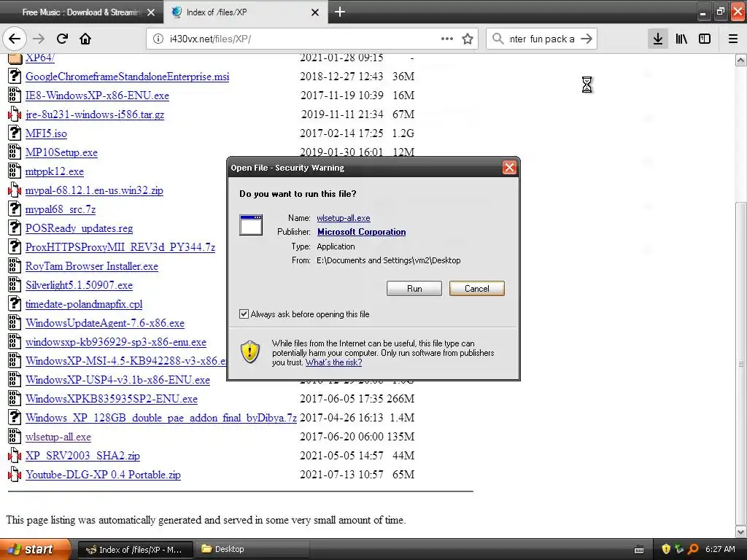
Task: Switch to the Free Music tab
Action: (82, 12)
